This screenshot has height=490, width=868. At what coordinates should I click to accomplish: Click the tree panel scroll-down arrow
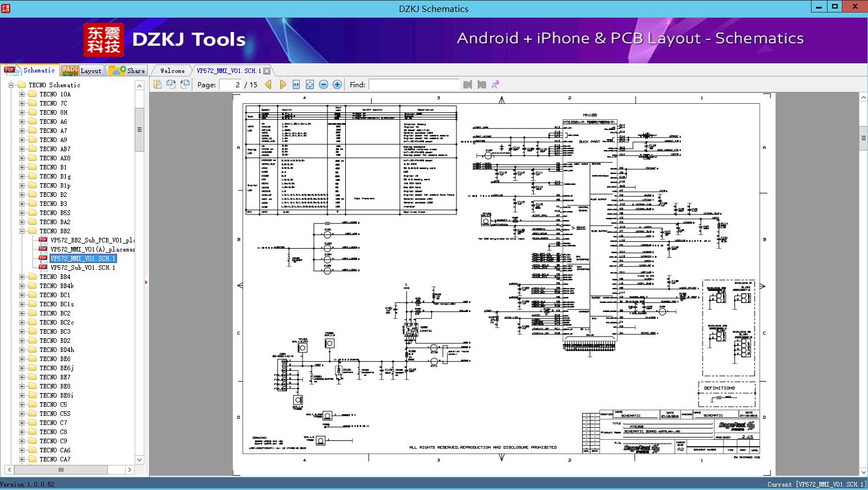139,460
